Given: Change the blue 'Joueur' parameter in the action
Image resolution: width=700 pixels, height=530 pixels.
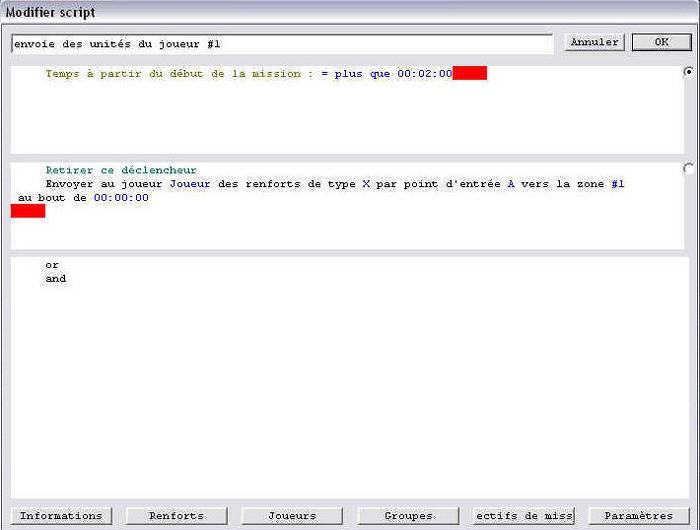Looking at the screenshot, I should (190, 184).
